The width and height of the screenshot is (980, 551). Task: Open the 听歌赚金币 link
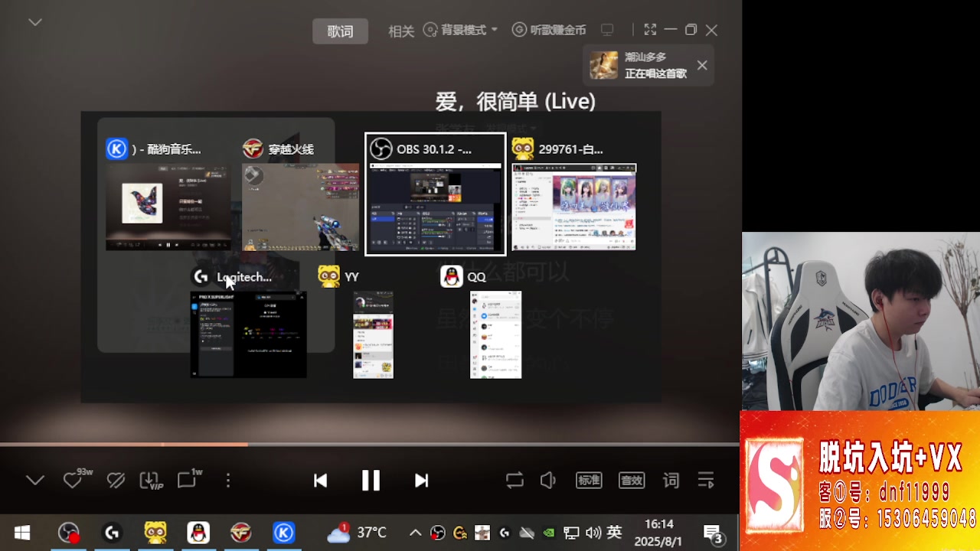(x=549, y=30)
